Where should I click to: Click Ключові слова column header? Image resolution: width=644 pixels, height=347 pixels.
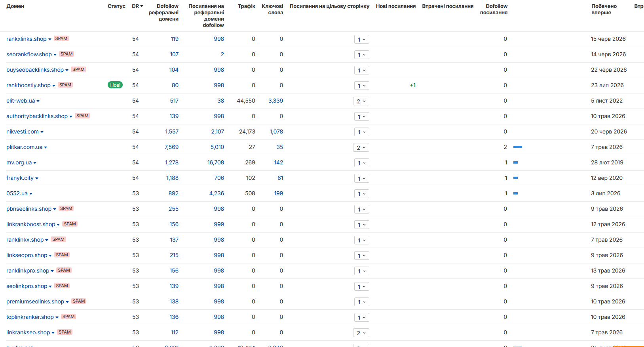coord(272,9)
